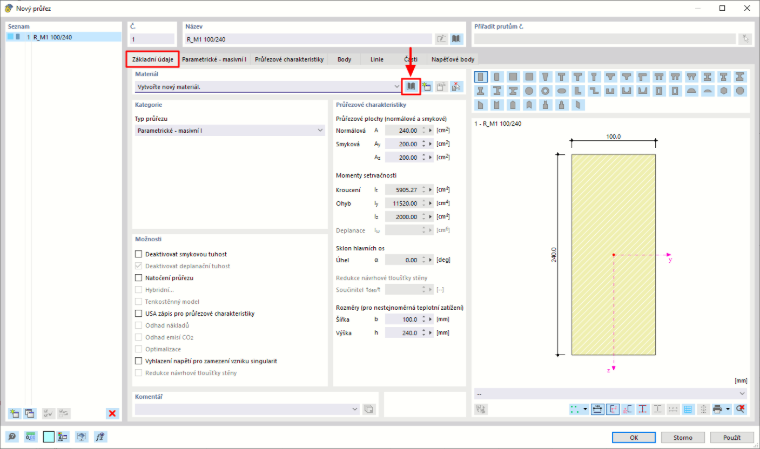Viewport: 760px width, 449px height.
Task: Click the Deaktivovat deplanační tuhost checkbox
Action: click(x=139, y=266)
